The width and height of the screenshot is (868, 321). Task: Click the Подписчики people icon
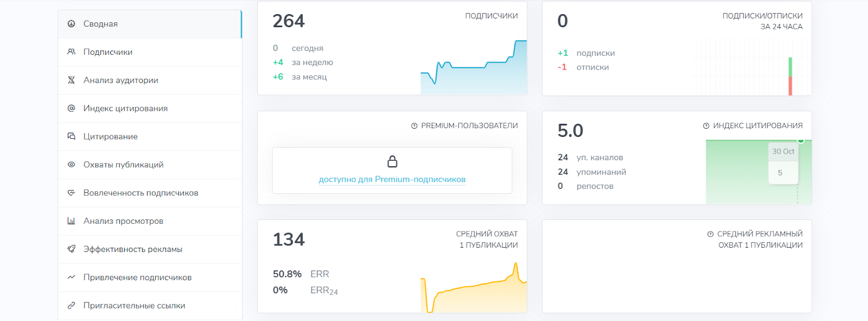click(x=71, y=52)
